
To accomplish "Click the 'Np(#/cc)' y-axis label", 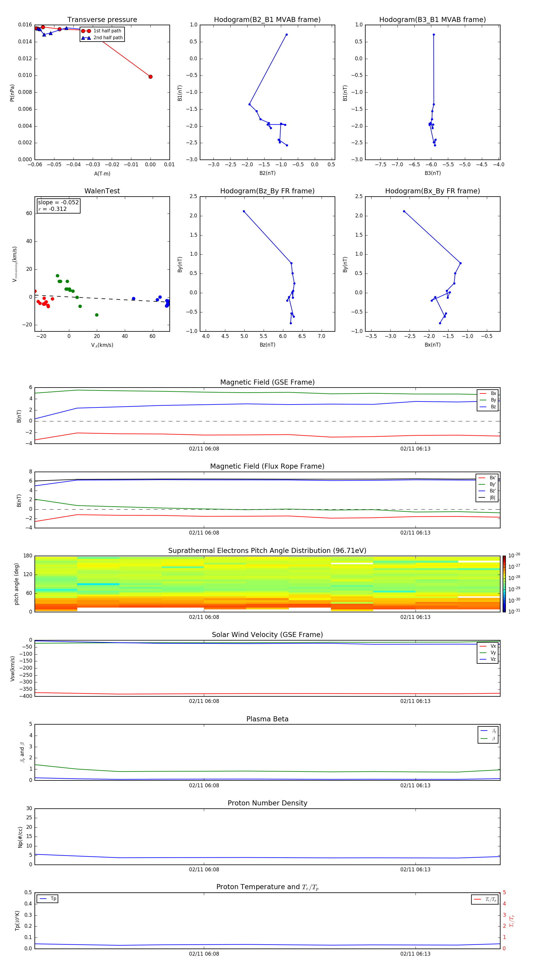I will [20, 837].
